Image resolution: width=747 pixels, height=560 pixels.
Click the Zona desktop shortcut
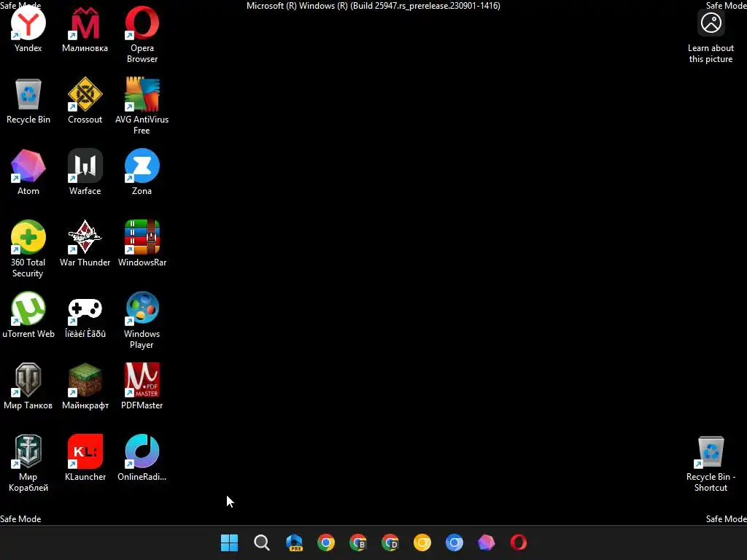coord(142,166)
